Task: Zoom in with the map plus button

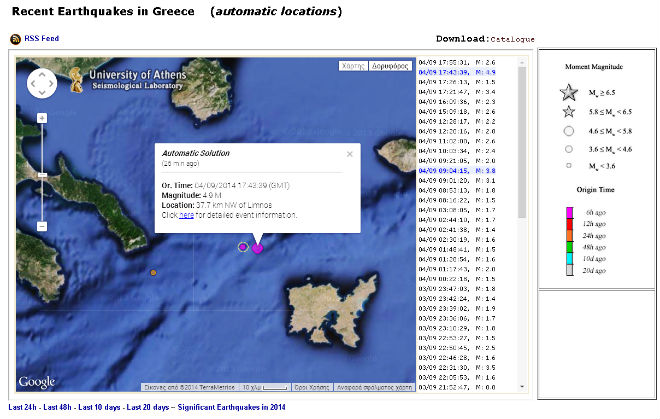Action: 42,118
